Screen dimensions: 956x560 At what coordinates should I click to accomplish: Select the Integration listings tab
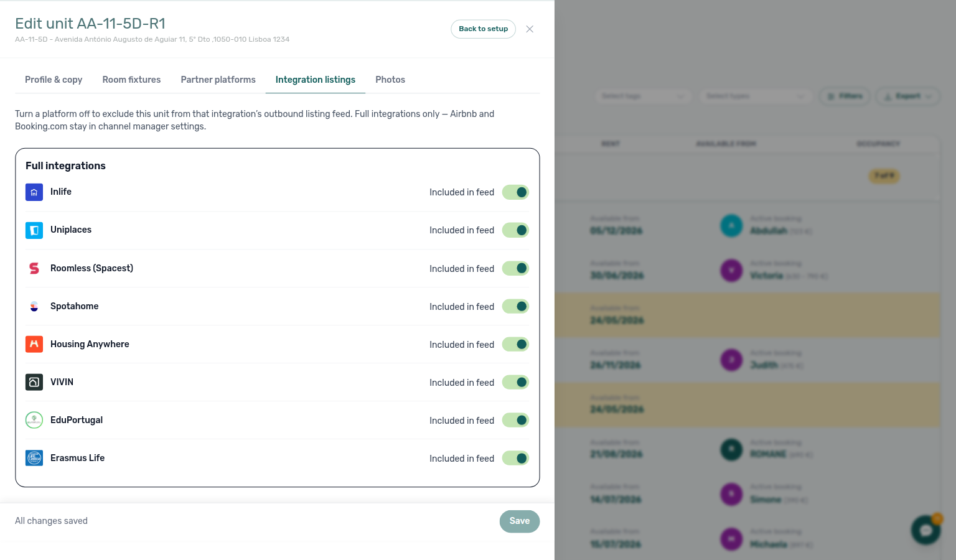[316, 80]
